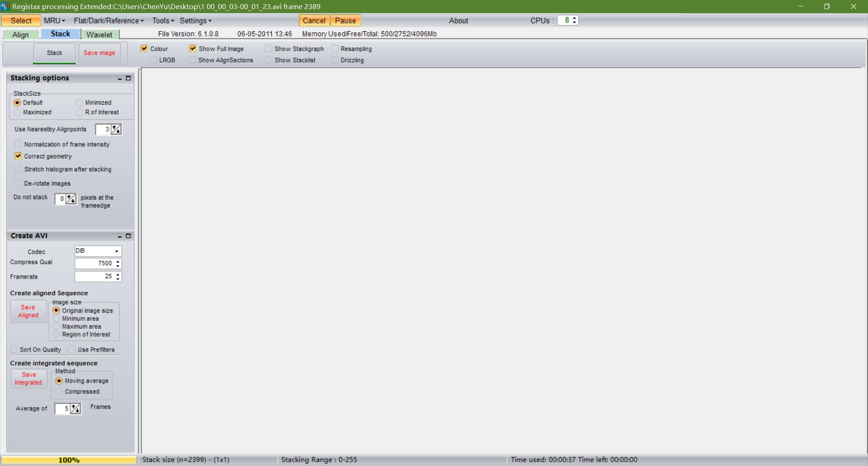The height and width of the screenshot is (466, 868).
Task: Click the Framerate spinner arrows
Action: [118, 276]
